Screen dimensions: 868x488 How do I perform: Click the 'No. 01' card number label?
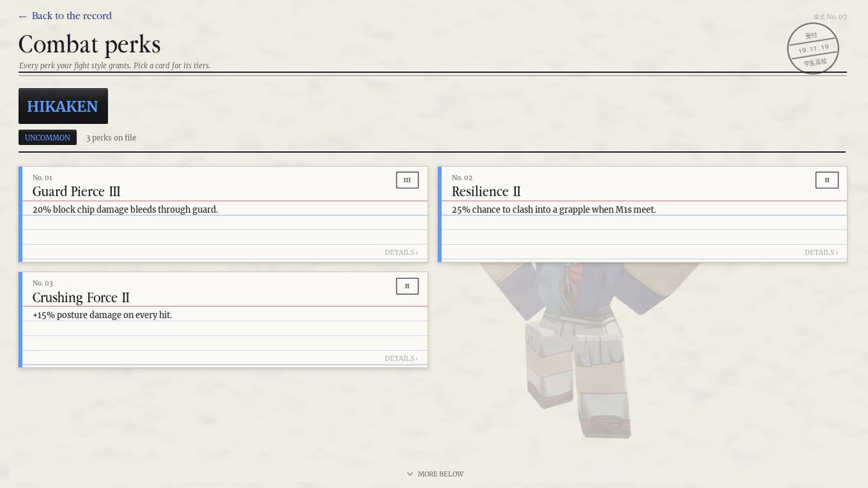point(42,178)
